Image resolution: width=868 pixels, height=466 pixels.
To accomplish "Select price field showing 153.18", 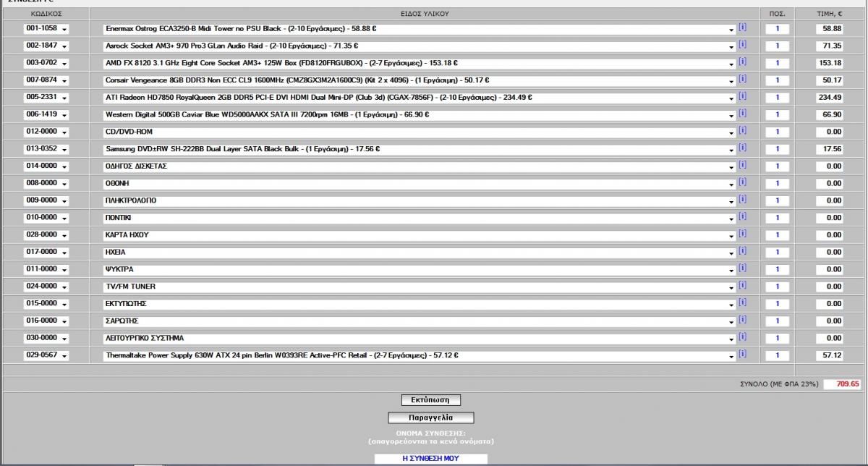I will [828, 63].
